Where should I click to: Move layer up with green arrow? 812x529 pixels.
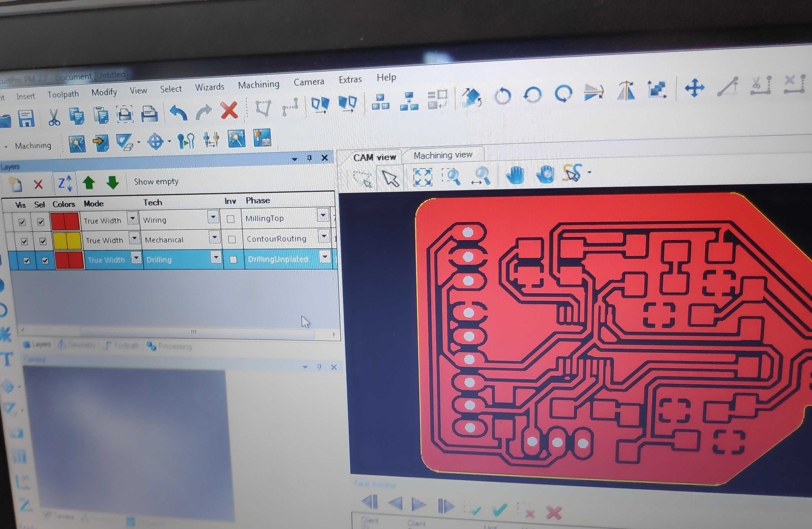[89, 182]
